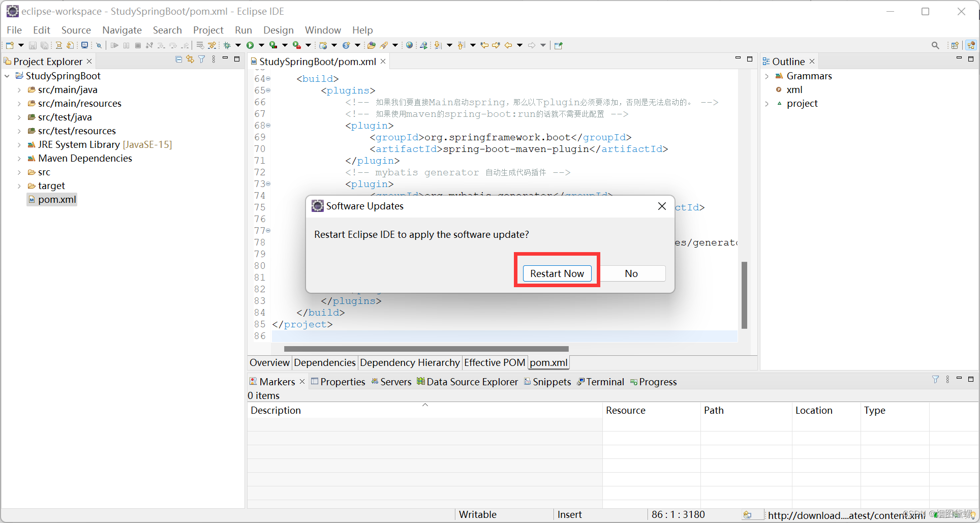
Task: Click the Debug bug icon
Action: [x=227, y=45]
